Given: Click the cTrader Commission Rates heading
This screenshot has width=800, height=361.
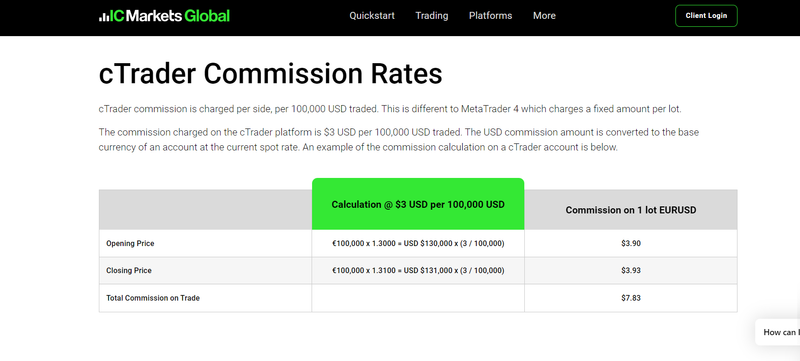Looking at the screenshot, I should (x=270, y=74).
